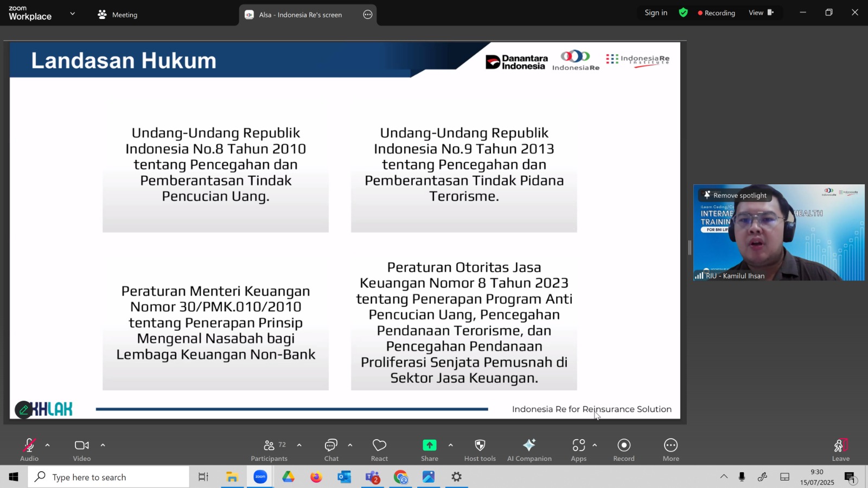Image resolution: width=868 pixels, height=488 pixels.
Task: Open Outlook from the taskbar
Action: tap(344, 477)
